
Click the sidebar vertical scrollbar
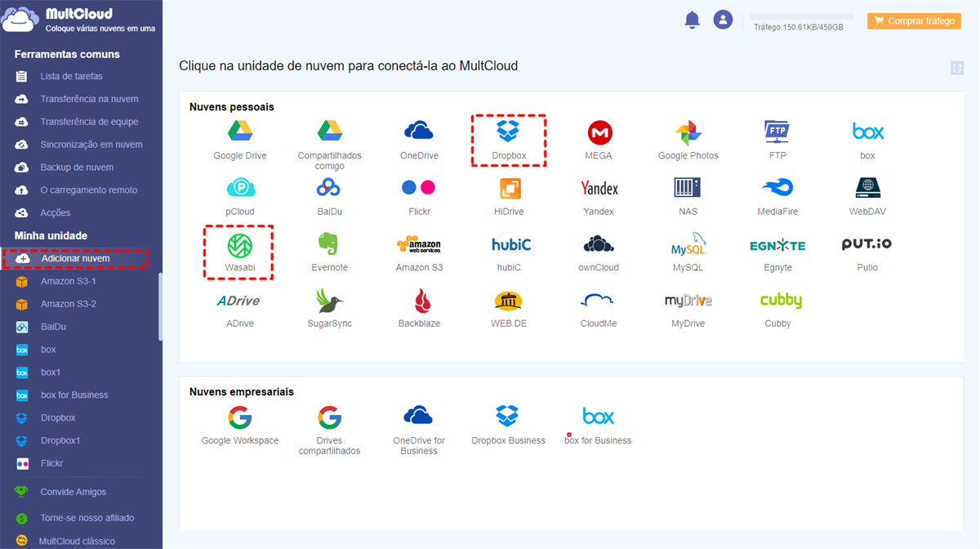(160, 306)
